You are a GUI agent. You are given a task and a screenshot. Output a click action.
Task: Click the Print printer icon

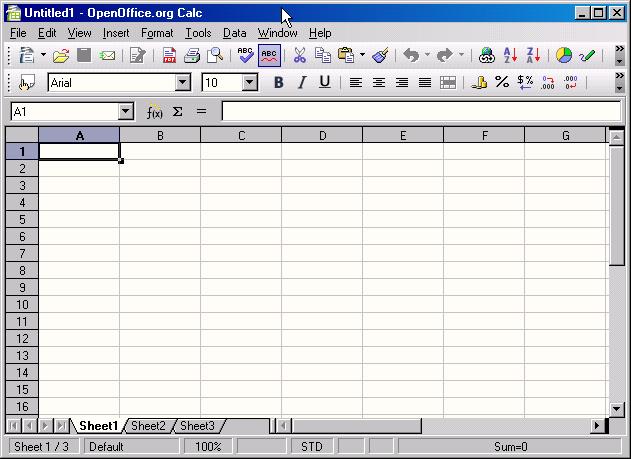(192, 55)
